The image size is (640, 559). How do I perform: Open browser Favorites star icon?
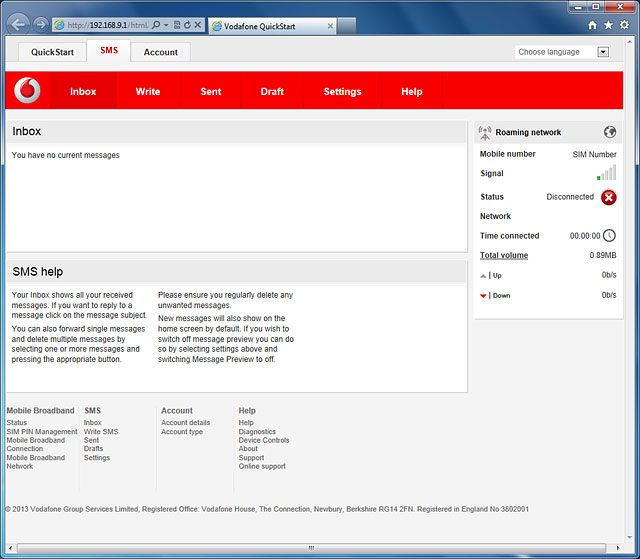609,24
